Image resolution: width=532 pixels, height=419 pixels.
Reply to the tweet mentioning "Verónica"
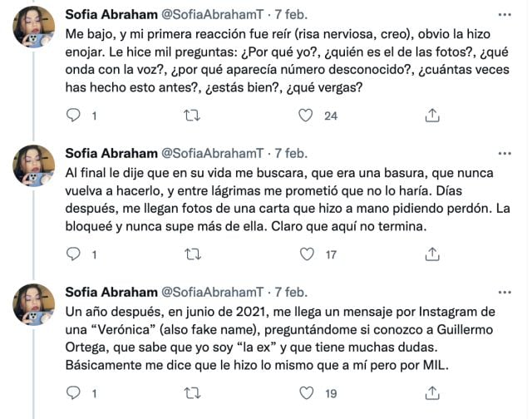click(74, 392)
